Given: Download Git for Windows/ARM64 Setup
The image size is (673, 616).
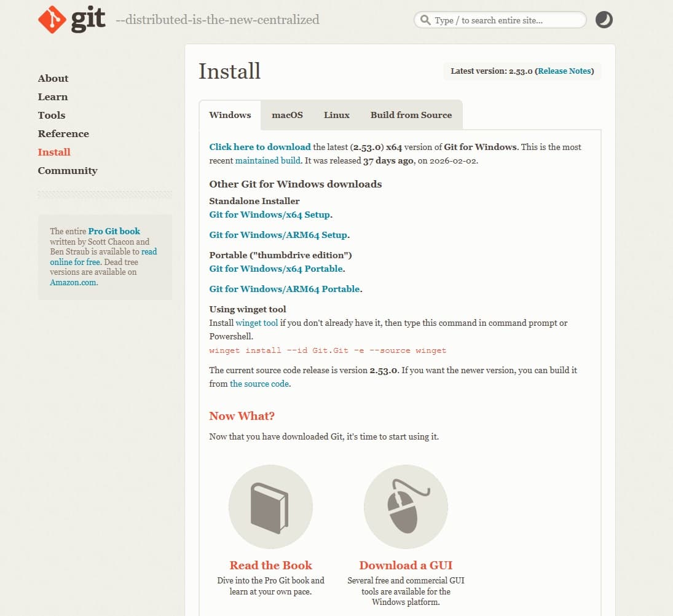Looking at the screenshot, I should tap(278, 235).
